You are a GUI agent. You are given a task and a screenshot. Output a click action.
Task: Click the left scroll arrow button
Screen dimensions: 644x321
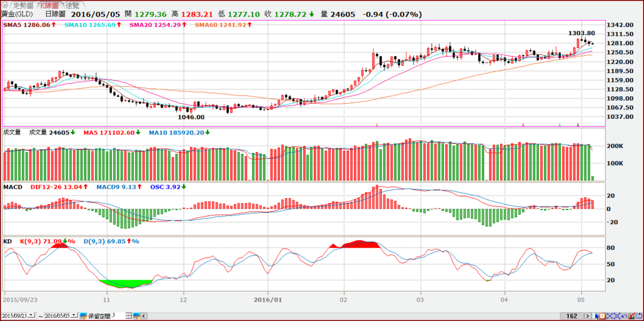click(x=144, y=316)
